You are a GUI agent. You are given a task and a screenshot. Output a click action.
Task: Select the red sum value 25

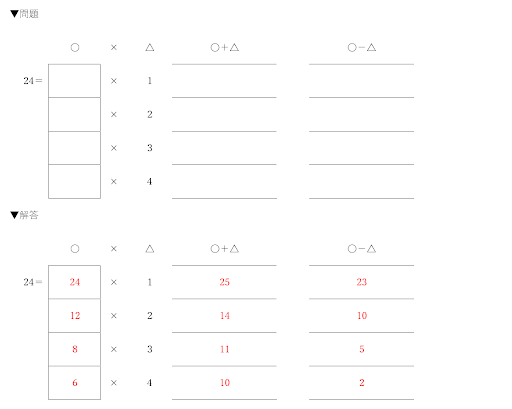[x=224, y=282]
